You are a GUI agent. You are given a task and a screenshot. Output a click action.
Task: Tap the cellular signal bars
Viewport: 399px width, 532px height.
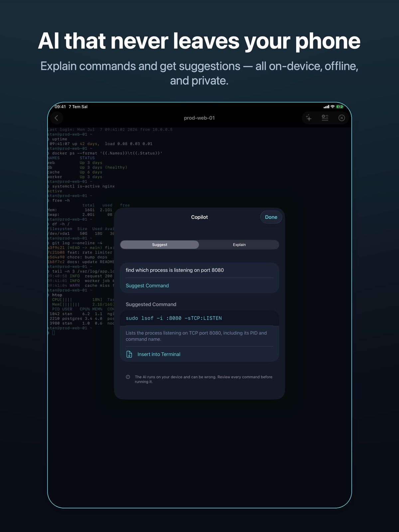click(x=327, y=107)
